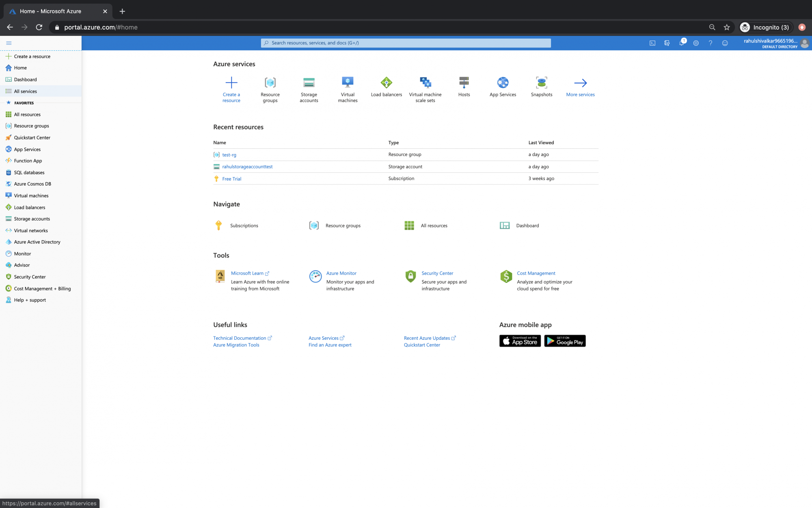This screenshot has width=812, height=508.
Task: Open the account avatar menu
Action: pyautogui.click(x=805, y=43)
